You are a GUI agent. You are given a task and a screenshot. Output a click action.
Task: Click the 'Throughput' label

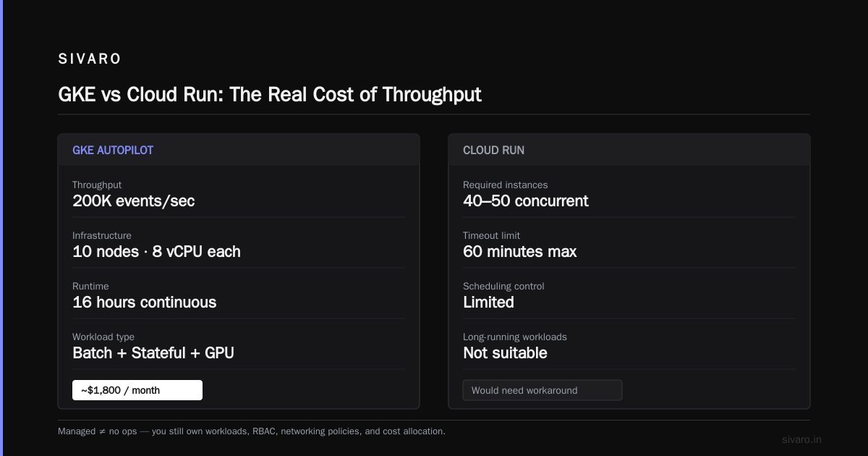[x=97, y=185]
